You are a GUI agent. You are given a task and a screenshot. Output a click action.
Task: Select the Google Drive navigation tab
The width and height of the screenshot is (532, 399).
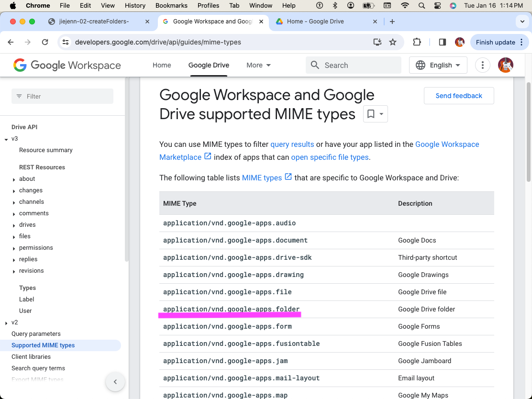209,65
